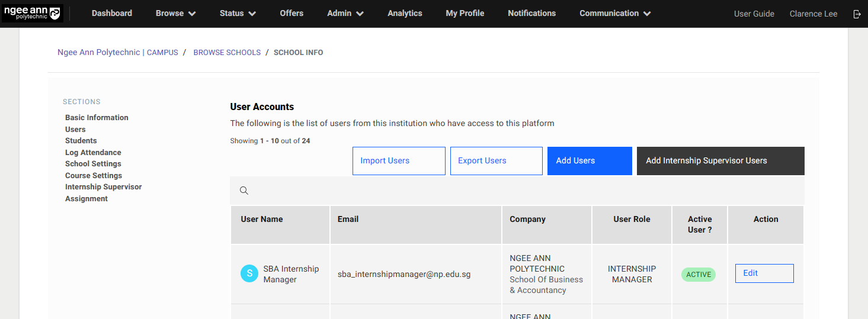Go to the Dashboard menu item
Viewport: 868px width, 319px height.
pos(112,14)
